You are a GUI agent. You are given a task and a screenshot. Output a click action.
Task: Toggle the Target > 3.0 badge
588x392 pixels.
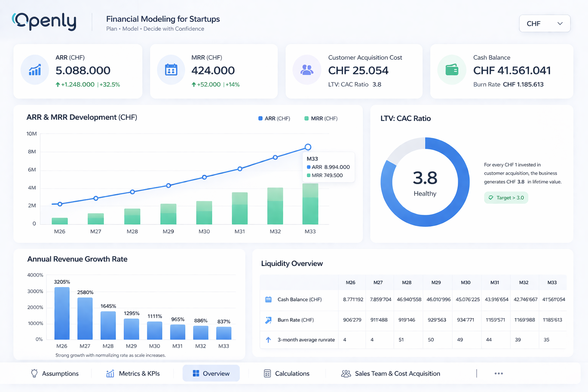(506, 198)
